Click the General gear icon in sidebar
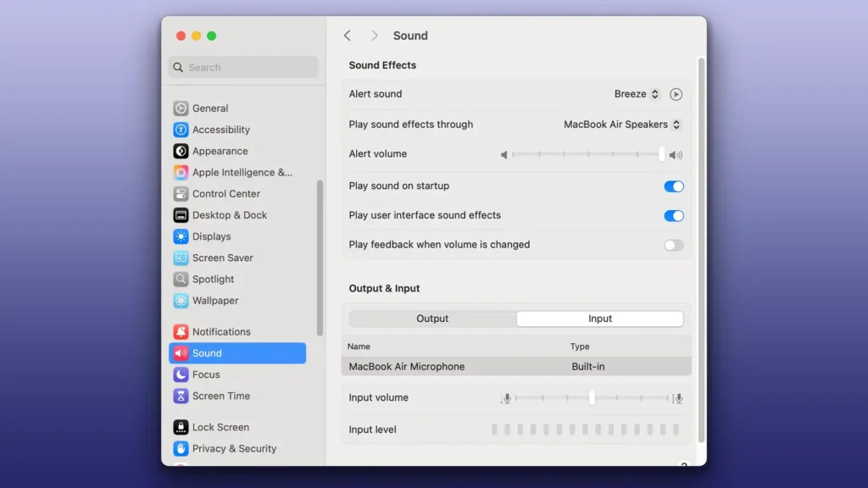The image size is (868, 488). 181,108
